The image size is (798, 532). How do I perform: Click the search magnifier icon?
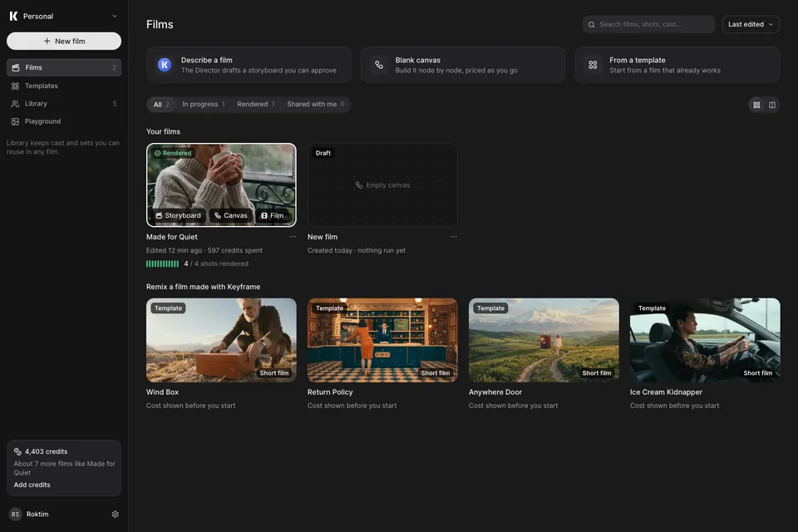pyautogui.click(x=591, y=24)
